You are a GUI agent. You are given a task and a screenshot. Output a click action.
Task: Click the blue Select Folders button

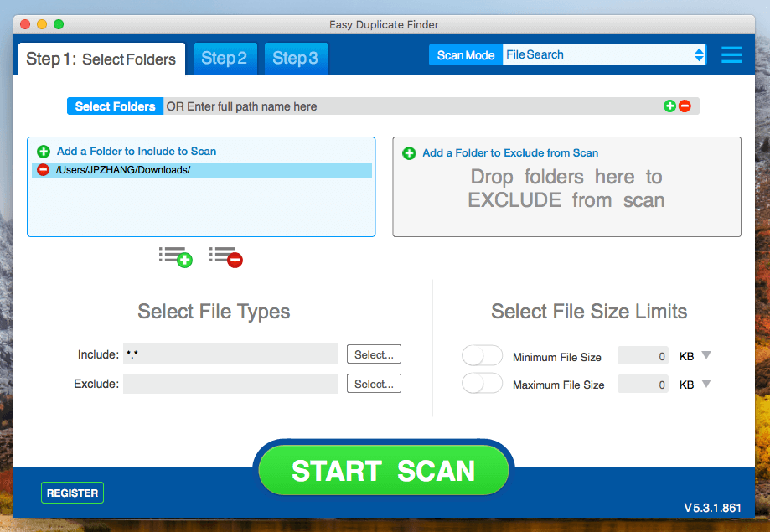[115, 106]
